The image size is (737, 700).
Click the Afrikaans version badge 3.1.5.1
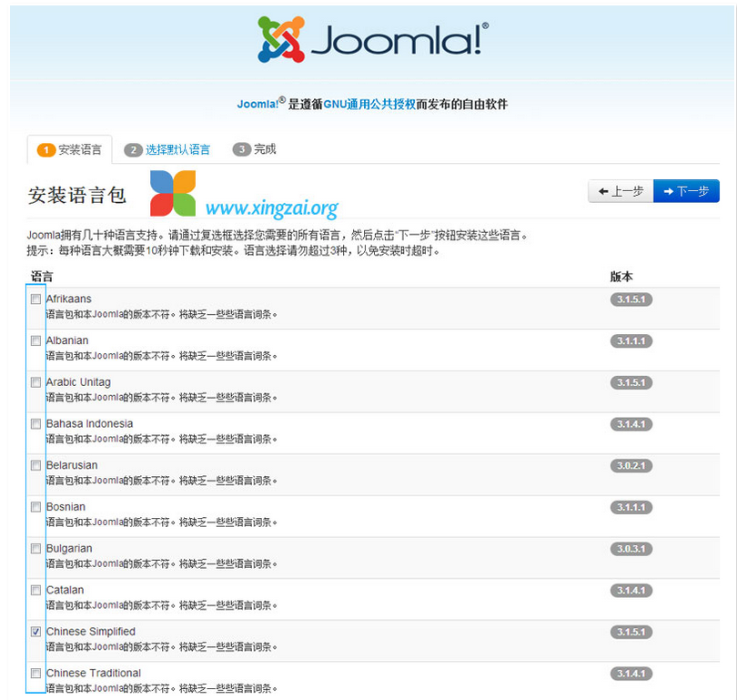coord(631,299)
